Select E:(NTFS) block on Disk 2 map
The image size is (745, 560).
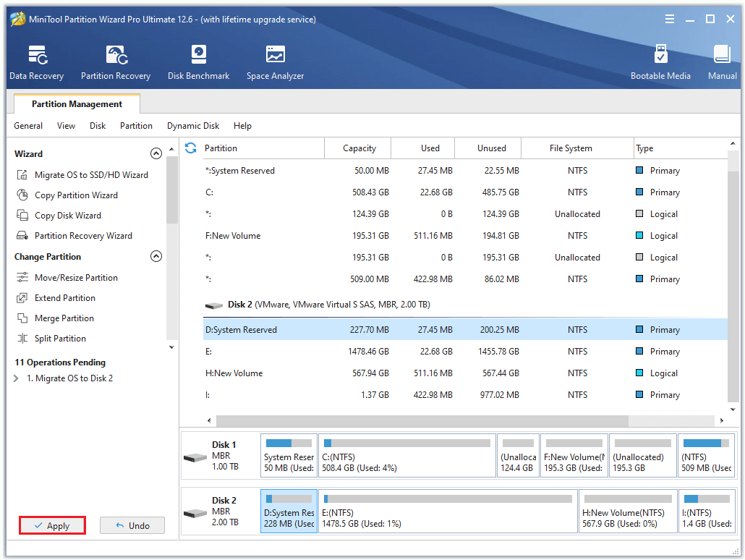coord(448,511)
